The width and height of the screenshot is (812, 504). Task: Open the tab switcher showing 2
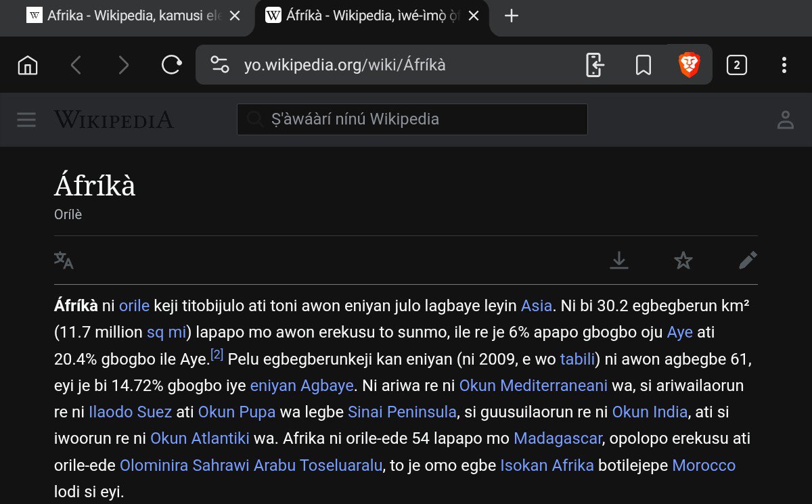[x=736, y=65]
